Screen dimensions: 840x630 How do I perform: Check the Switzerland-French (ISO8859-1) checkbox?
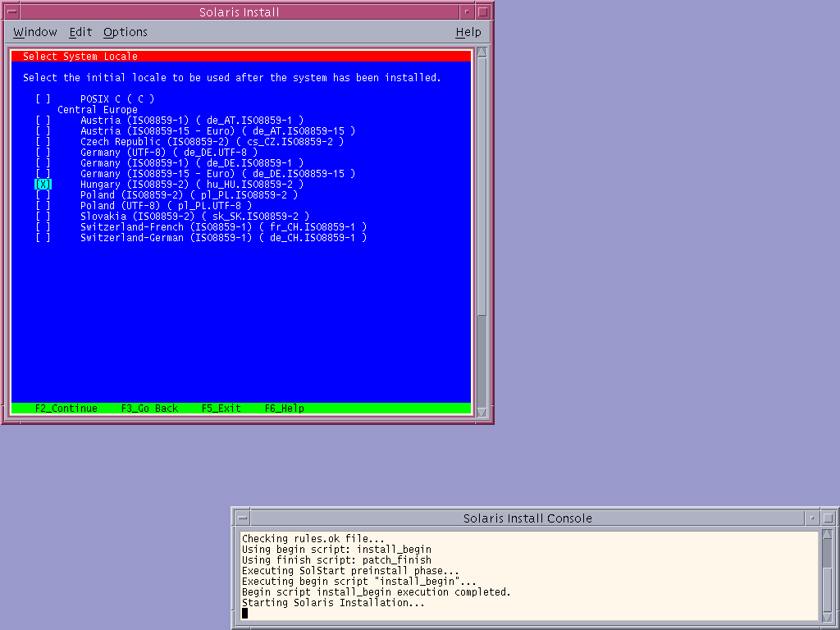pyautogui.click(x=43, y=227)
